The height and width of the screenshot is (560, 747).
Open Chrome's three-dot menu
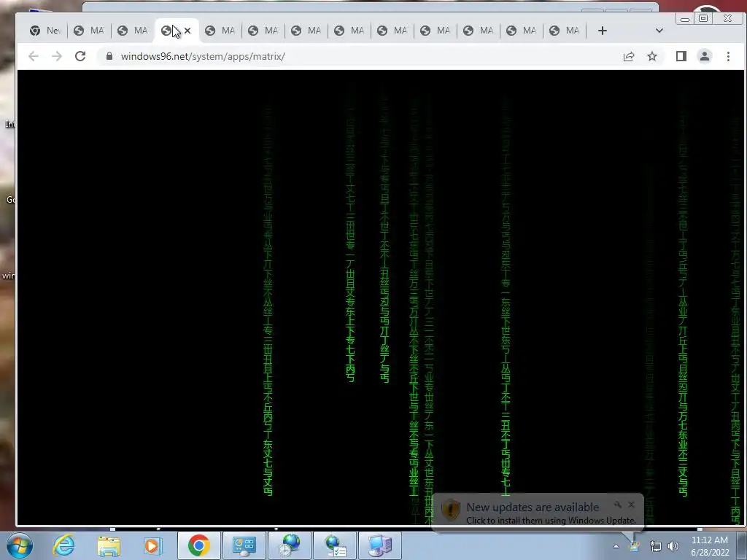pyautogui.click(x=728, y=56)
